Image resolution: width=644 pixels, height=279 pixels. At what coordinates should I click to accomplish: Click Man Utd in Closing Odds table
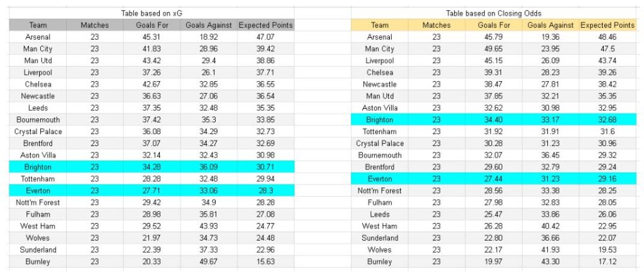380,96
